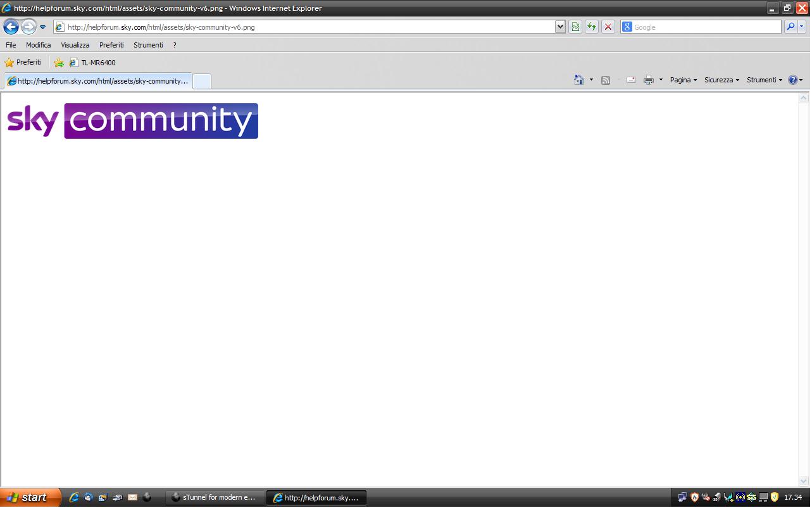This screenshot has width=812, height=508.
Task: Select the helpforum.sky taskbar button
Action: coord(316,498)
